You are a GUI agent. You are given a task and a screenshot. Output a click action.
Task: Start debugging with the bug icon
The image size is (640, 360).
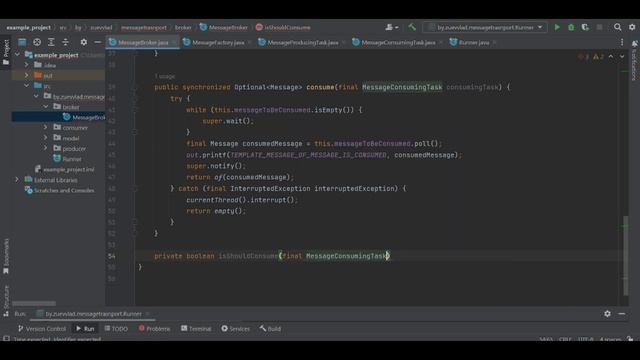coord(571,27)
